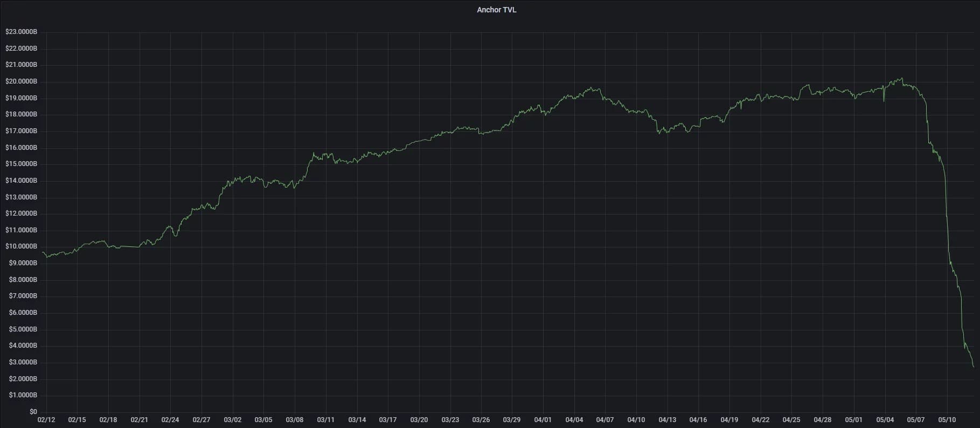
Task: Click the 03/11 date label
Action: tap(326, 420)
